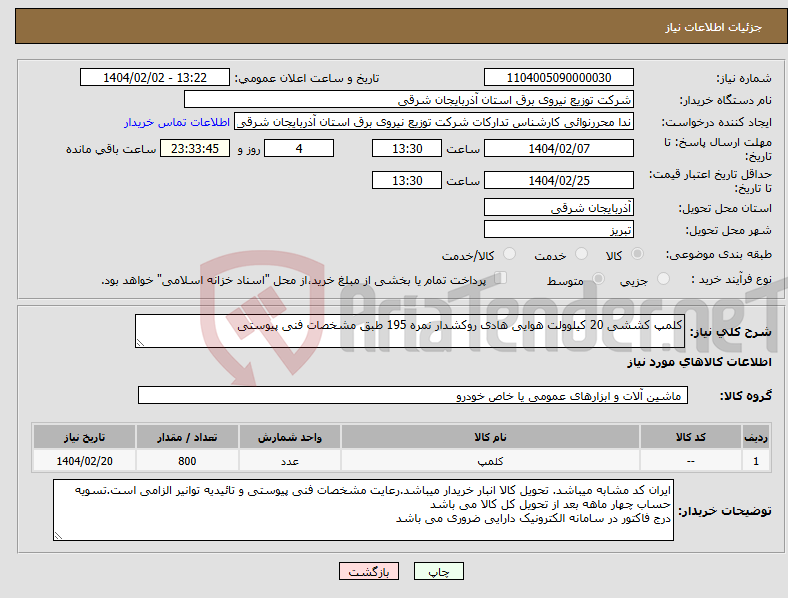Select the متوسط purchase type radio
Screen dimensions: 788x598
[598, 278]
